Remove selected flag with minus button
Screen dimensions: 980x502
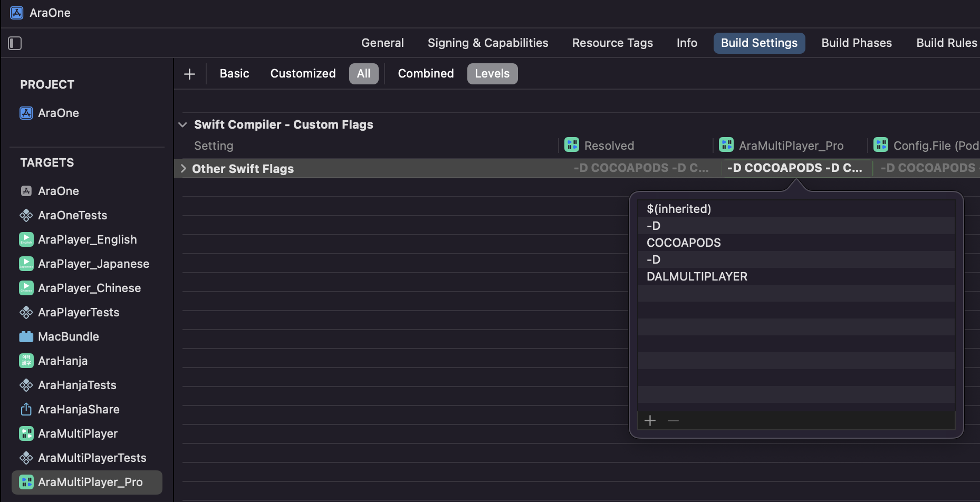(x=673, y=421)
